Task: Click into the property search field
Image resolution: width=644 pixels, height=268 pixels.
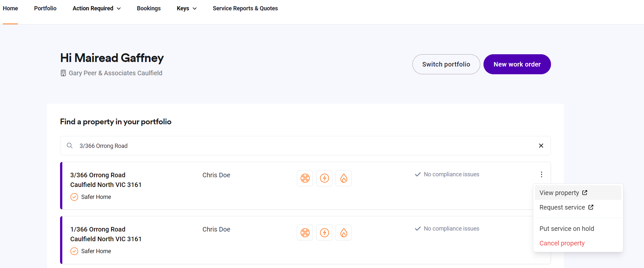Action: pos(291,146)
